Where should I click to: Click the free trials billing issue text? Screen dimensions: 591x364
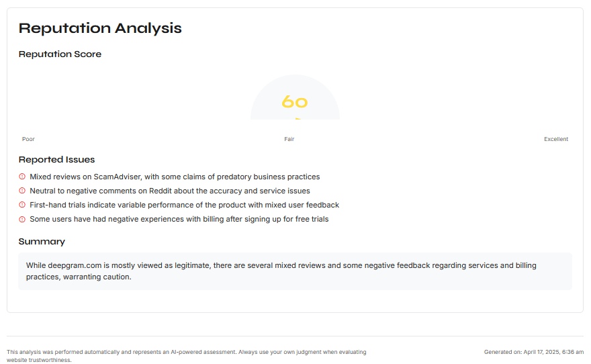click(x=179, y=220)
